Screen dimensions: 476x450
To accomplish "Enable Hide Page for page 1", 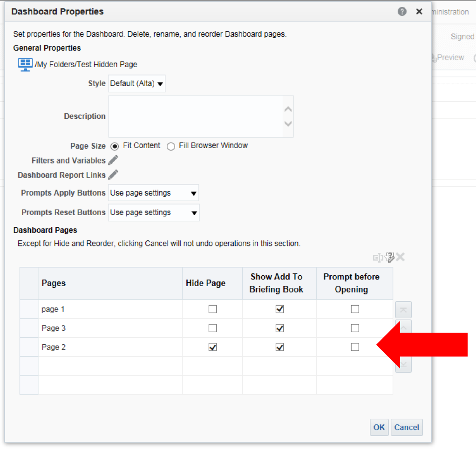I will [212, 309].
